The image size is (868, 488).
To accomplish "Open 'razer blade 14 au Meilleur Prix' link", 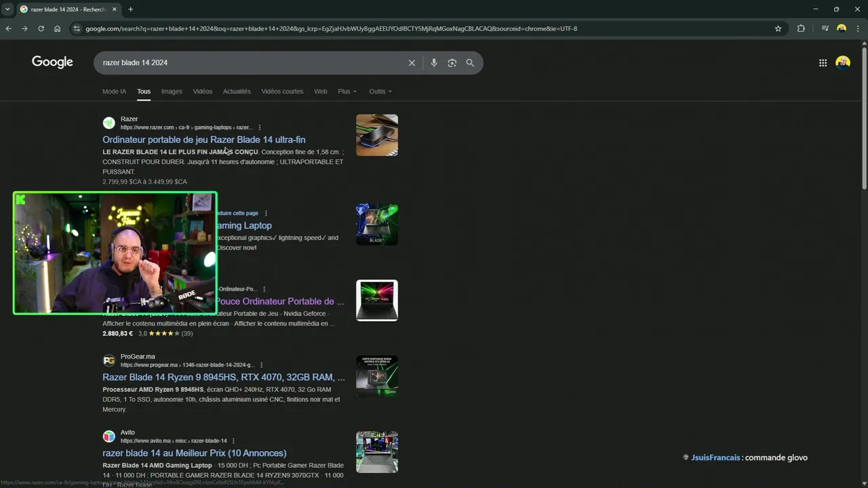I will pyautogui.click(x=195, y=453).
